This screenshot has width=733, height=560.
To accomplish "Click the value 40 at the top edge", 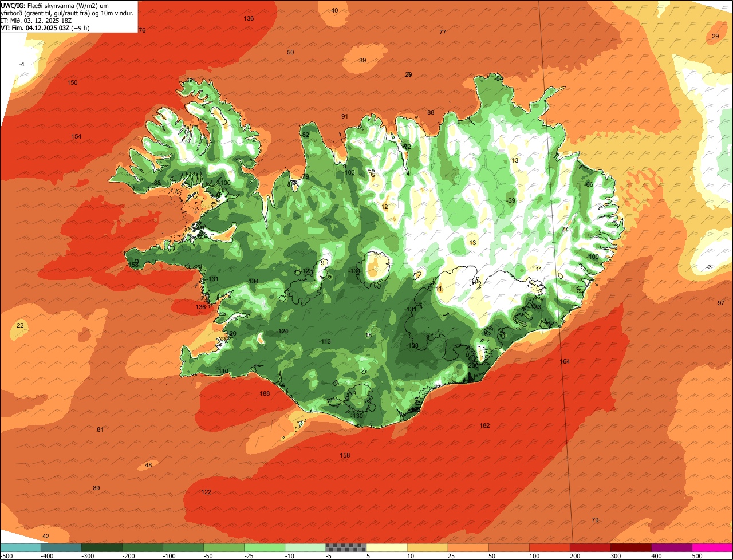I will coord(334,10).
